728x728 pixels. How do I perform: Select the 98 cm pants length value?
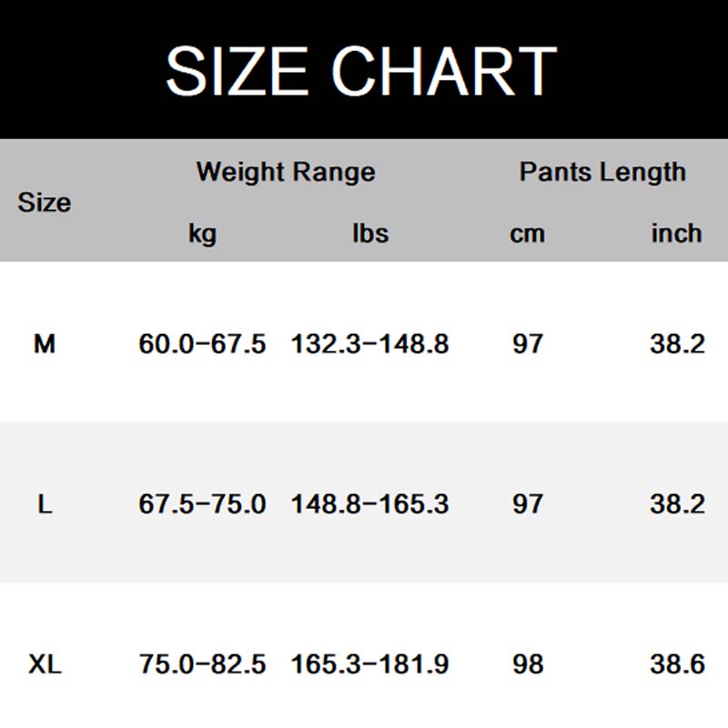coord(527,664)
